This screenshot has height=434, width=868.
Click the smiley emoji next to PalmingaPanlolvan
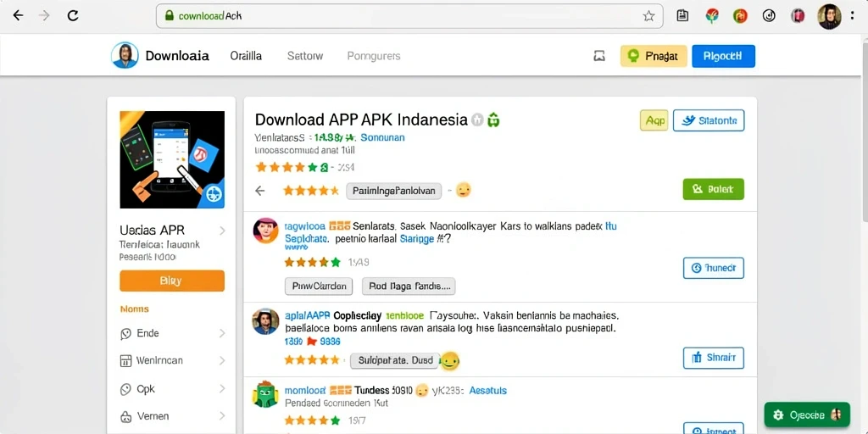[x=463, y=191]
